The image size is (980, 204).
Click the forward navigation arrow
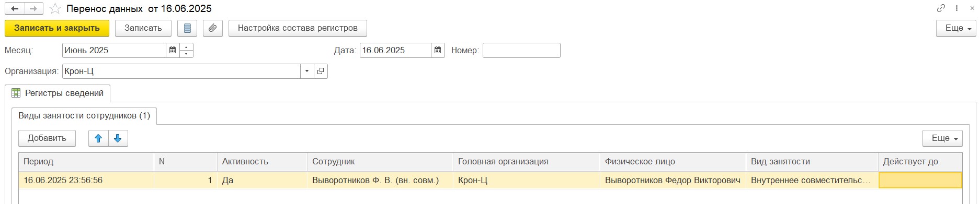[33, 8]
